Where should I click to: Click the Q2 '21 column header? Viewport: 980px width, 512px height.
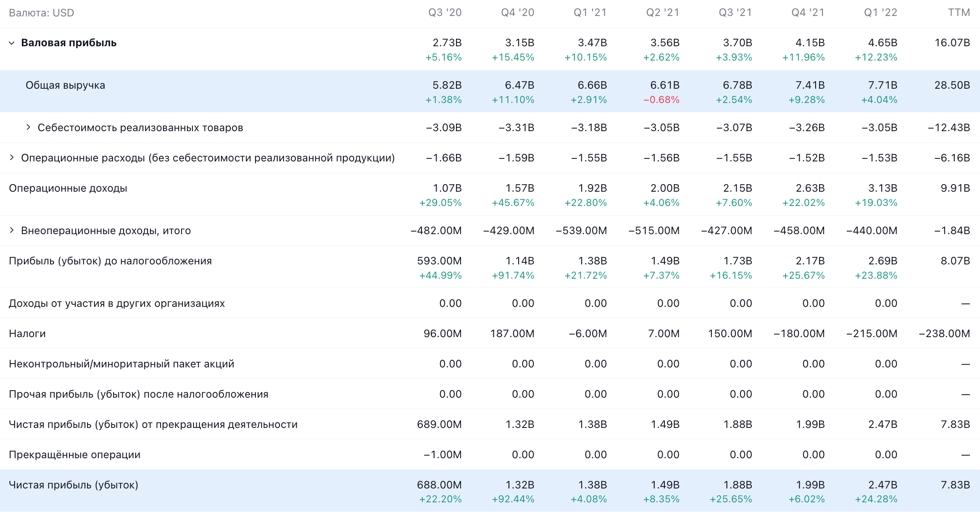click(x=663, y=13)
